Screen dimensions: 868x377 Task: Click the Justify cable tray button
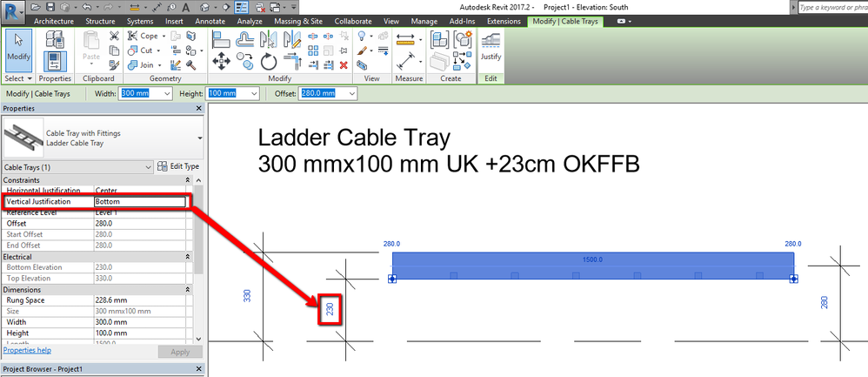click(491, 46)
